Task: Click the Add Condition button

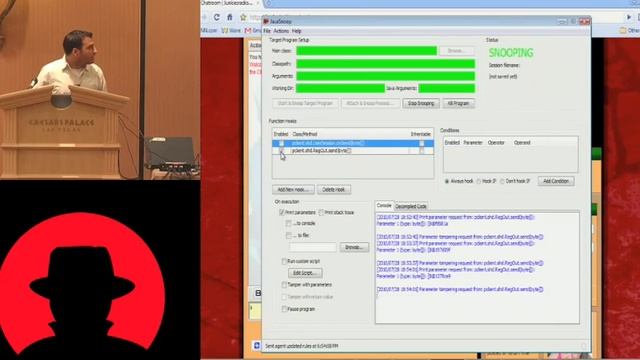Action: tap(556, 181)
